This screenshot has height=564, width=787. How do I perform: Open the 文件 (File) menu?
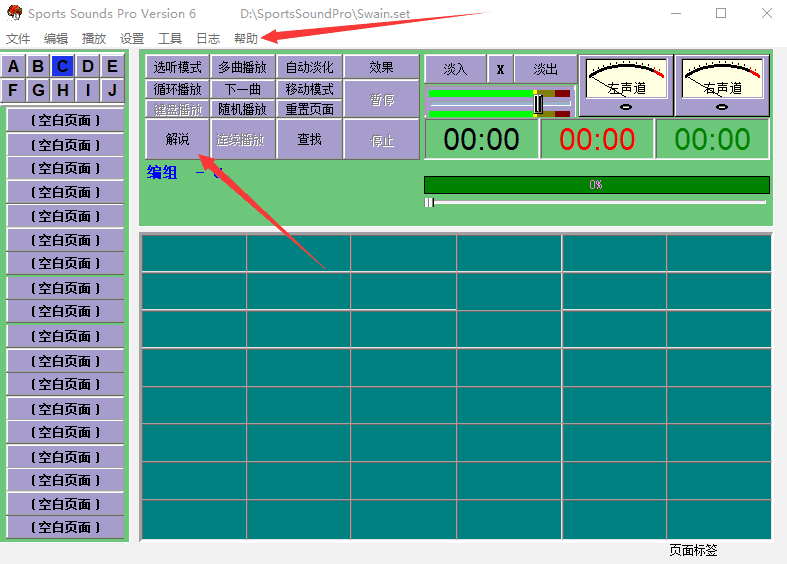(18, 39)
